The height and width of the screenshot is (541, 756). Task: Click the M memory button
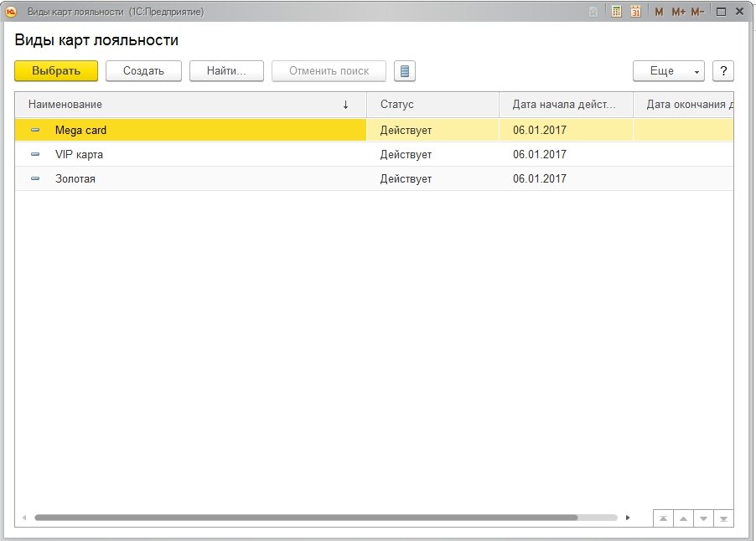659,12
